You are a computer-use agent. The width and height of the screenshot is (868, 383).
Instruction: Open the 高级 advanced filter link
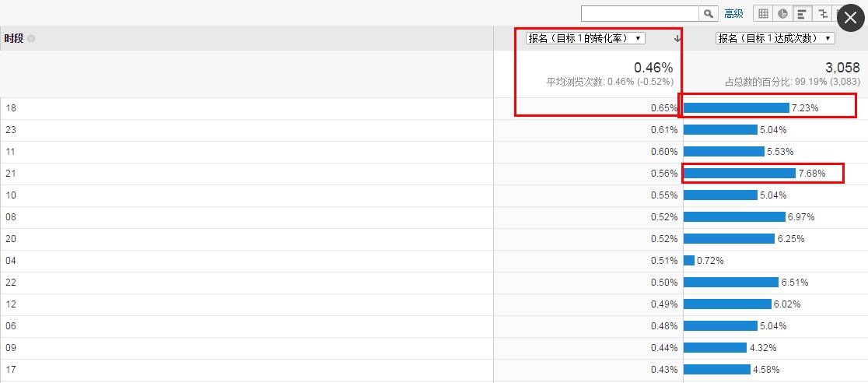(x=733, y=14)
